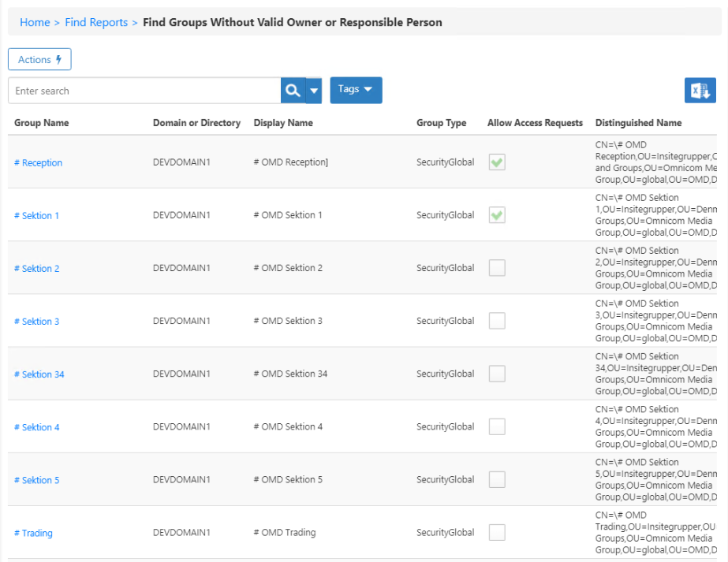Enable Allow Access Requests for # Sektion 2
This screenshot has height=562, width=728.
pyautogui.click(x=497, y=267)
